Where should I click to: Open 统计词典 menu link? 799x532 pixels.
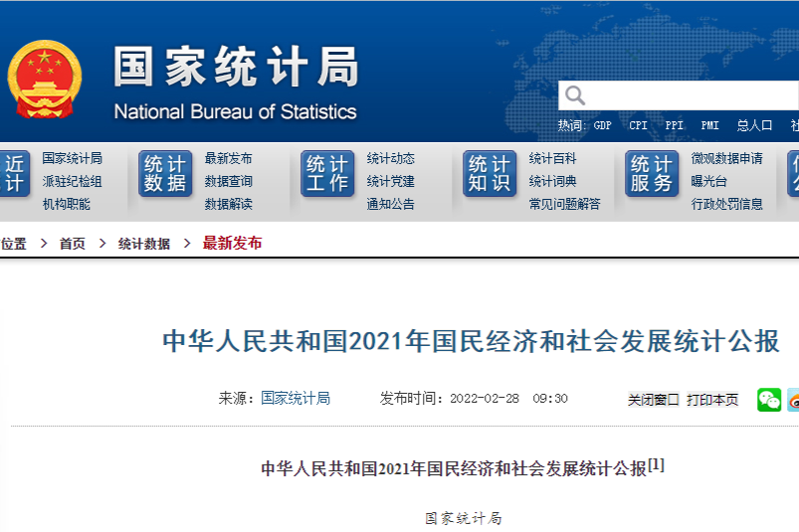click(552, 181)
